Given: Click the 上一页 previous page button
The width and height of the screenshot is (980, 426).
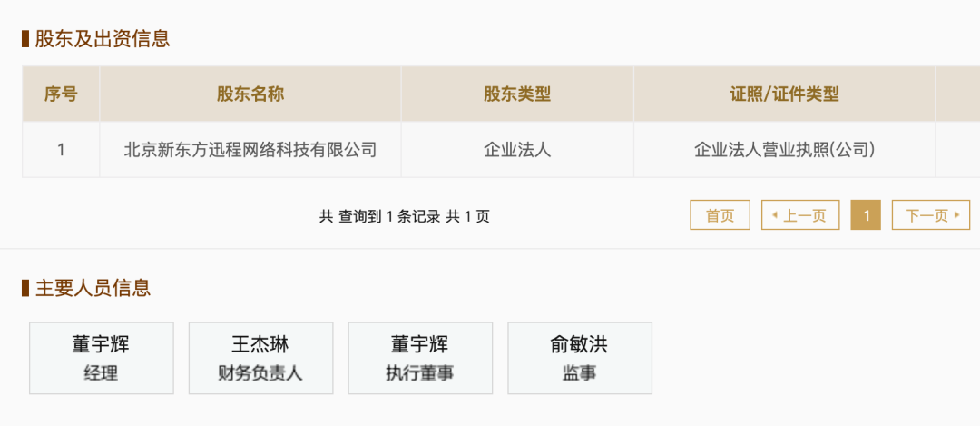Looking at the screenshot, I should point(799,215).
